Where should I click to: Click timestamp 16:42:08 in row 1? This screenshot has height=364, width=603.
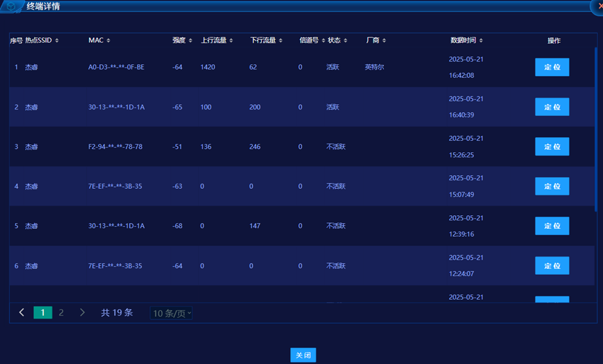(461, 75)
